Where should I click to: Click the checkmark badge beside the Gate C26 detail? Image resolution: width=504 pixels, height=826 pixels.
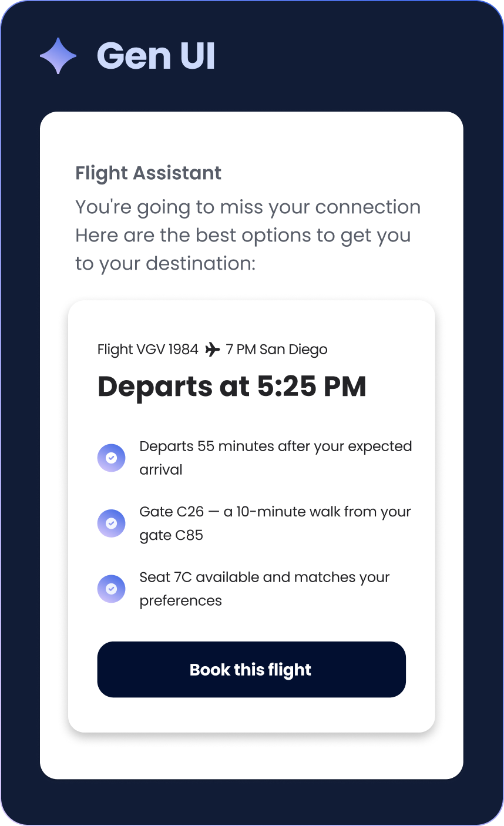pyautogui.click(x=111, y=523)
